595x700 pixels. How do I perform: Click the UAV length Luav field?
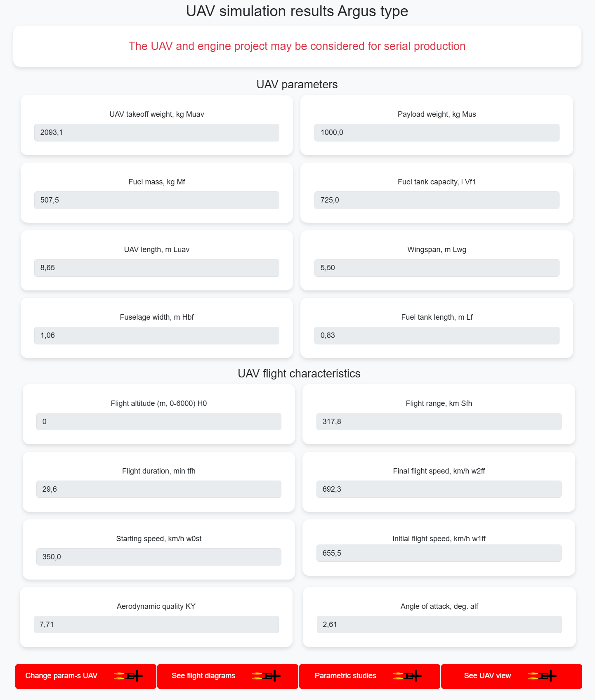coord(157,268)
